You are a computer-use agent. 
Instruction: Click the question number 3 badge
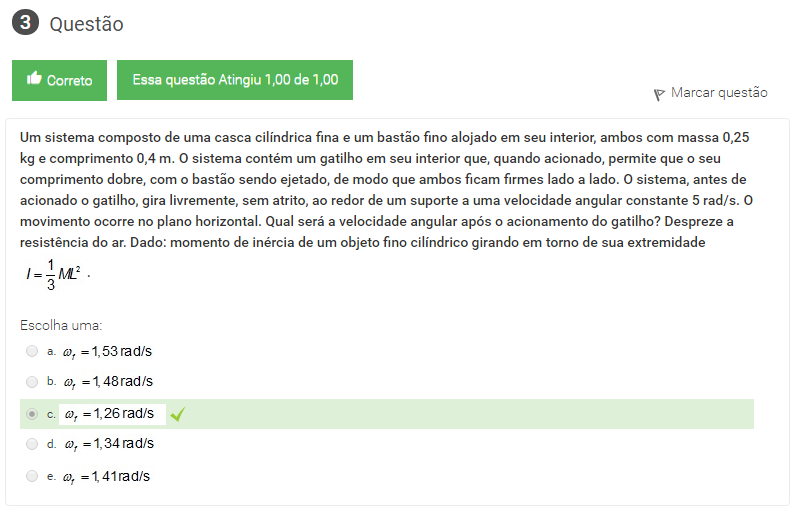pos(25,24)
